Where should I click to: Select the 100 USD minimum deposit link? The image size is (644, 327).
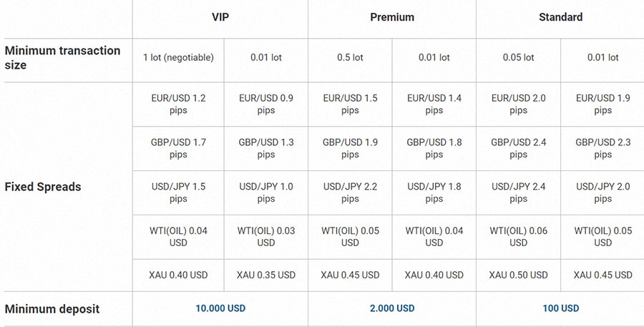[560, 308]
